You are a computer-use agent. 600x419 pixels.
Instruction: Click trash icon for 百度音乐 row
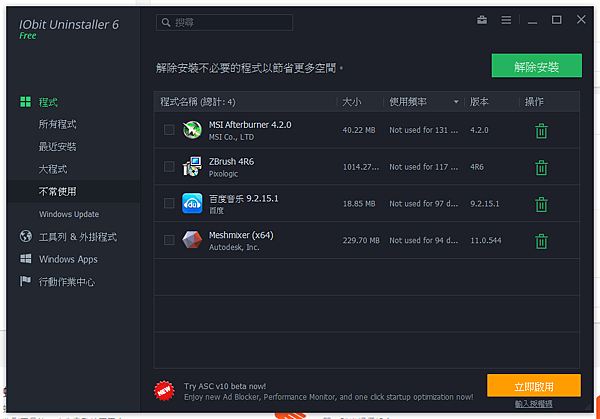541,204
